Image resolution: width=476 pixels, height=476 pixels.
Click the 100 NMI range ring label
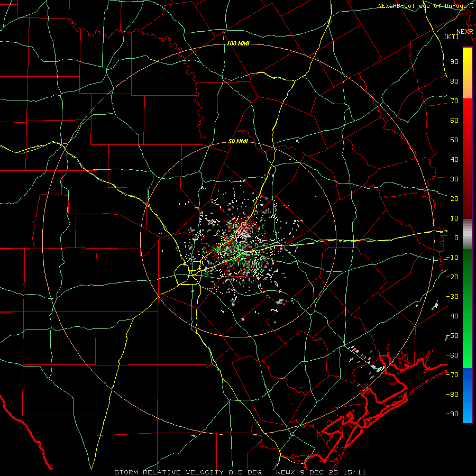pyautogui.click(x=238, y=44)
